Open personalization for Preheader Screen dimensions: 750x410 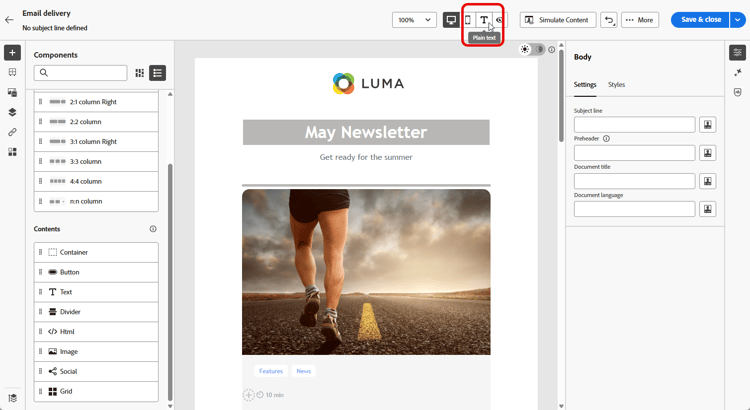[x=707, y=153]
